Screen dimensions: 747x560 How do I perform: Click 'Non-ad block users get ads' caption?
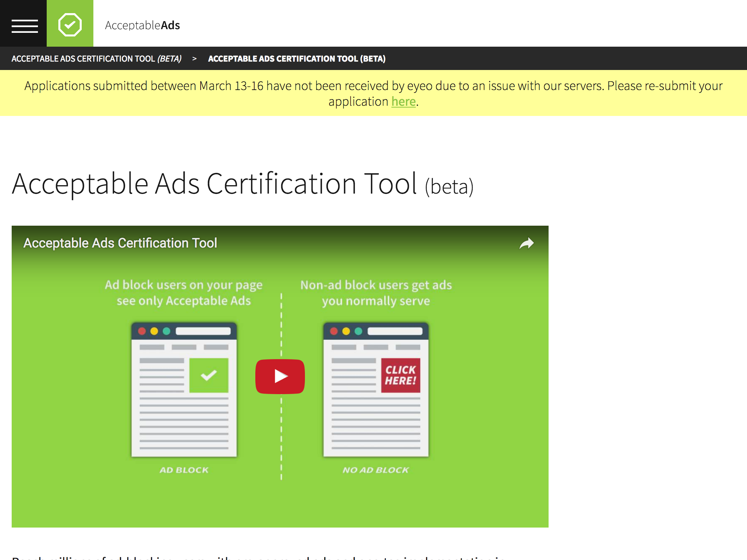click(376, 285)
